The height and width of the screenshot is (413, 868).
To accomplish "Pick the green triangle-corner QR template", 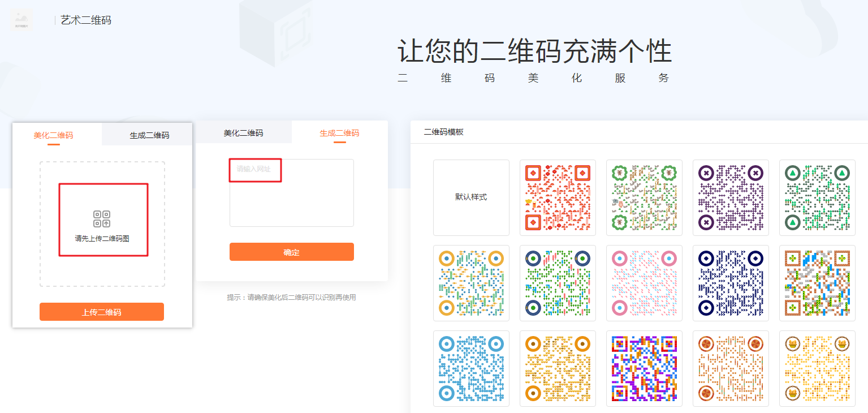I will point(817,197).
